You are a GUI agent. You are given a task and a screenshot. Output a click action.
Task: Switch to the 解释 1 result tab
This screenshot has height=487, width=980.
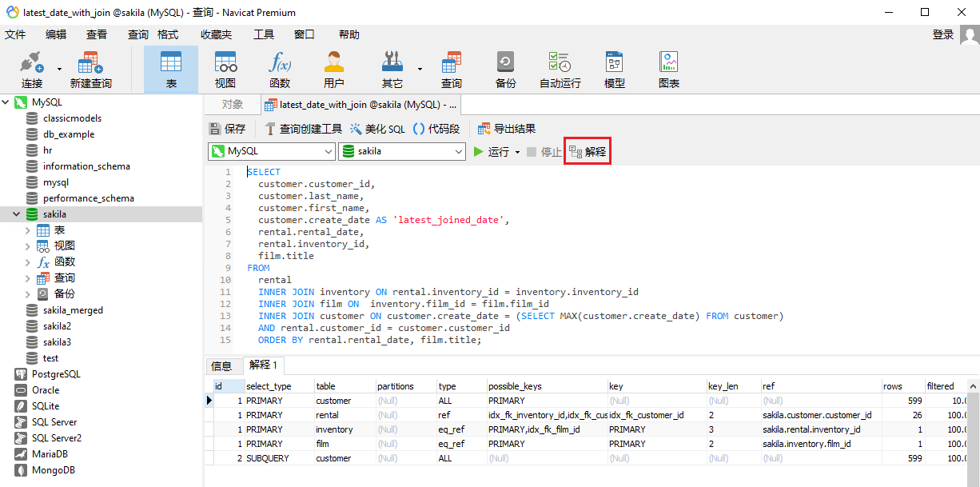coord(263,365)
